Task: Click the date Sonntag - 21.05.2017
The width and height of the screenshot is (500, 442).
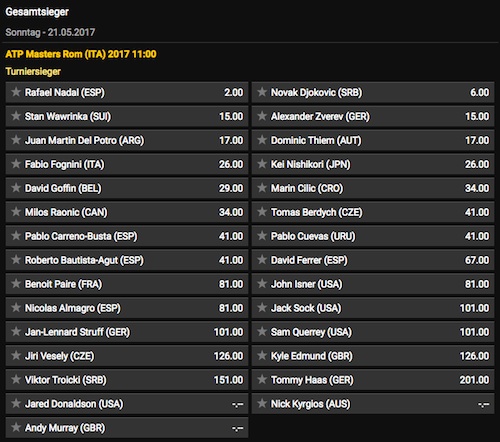Action: pyautogui.click(x=50, y=32)
